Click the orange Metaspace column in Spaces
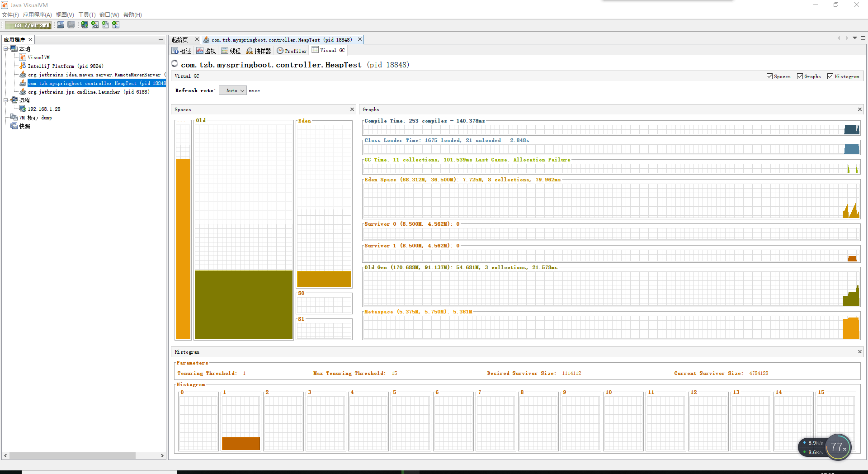 tap(183, 249)
